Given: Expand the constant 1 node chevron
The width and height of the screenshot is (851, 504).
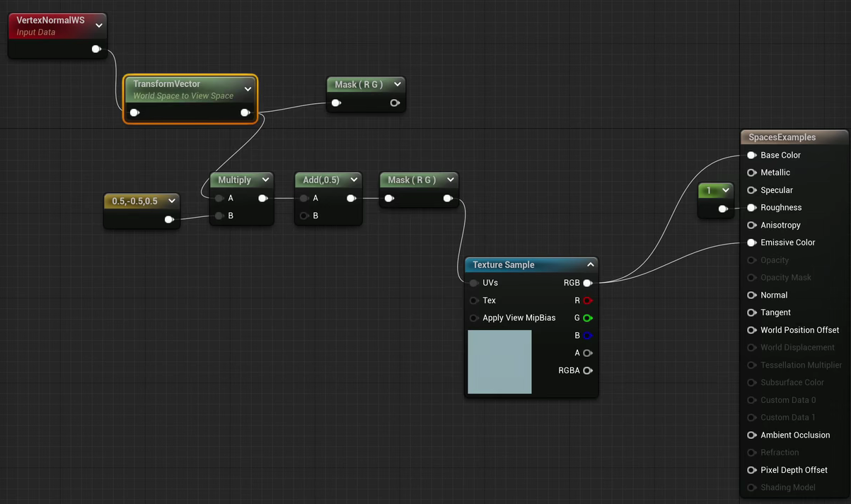Looking at the screenshot, I should click(x=726, y=190).
